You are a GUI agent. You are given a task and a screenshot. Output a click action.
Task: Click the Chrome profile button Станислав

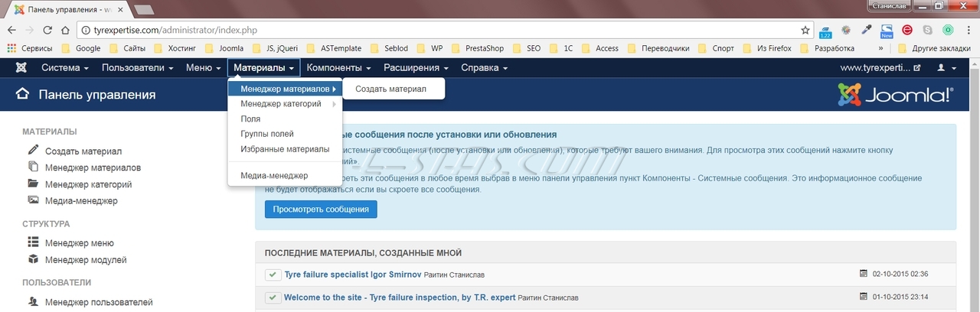889,5
